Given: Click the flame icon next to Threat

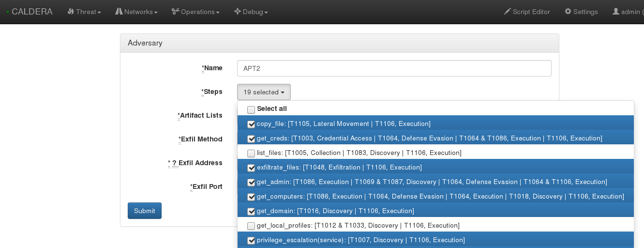Looking at the screenshot, I should click(x=71, y=11).
